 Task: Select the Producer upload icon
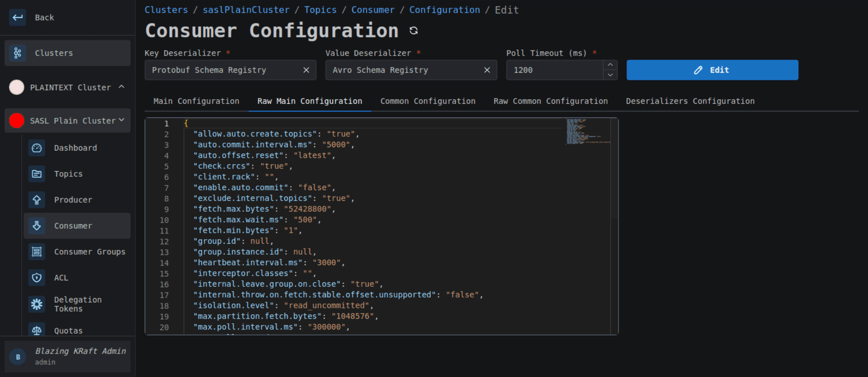click(x=37, y=200)
